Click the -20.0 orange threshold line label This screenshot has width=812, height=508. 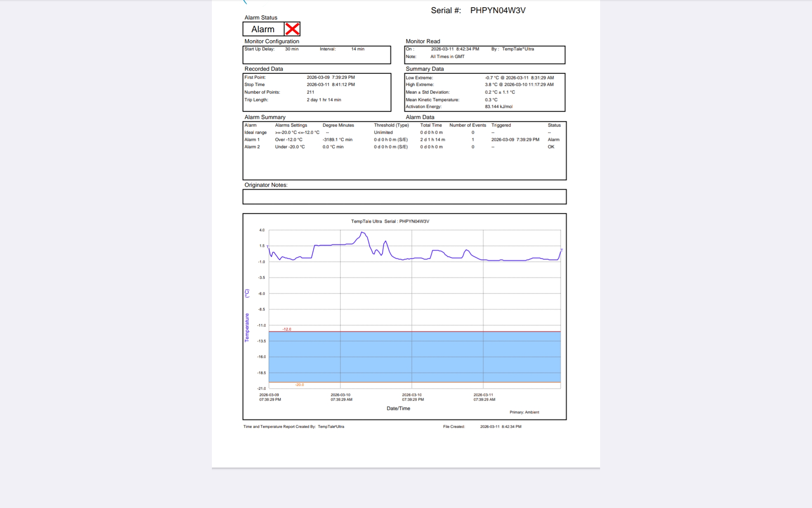(299, 385)
